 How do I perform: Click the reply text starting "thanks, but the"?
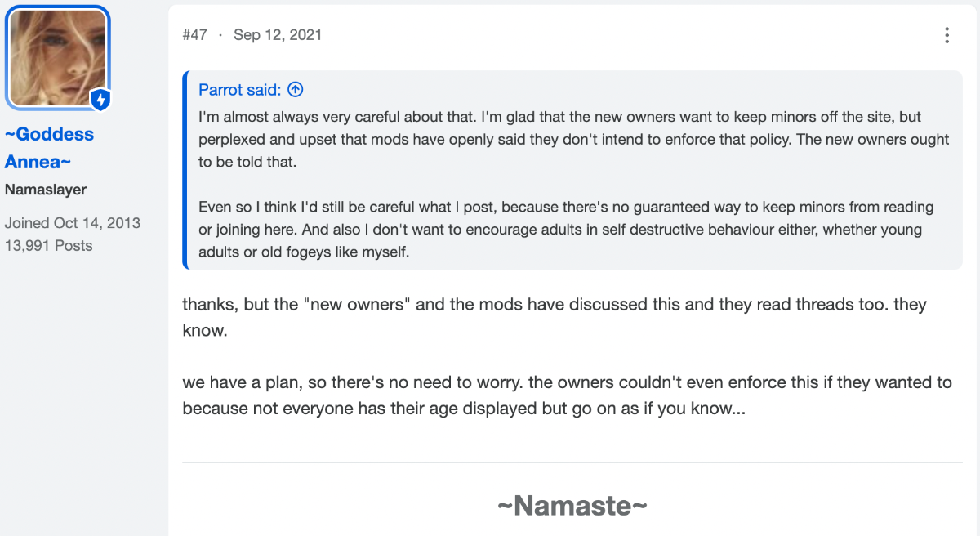click(555, 318)
